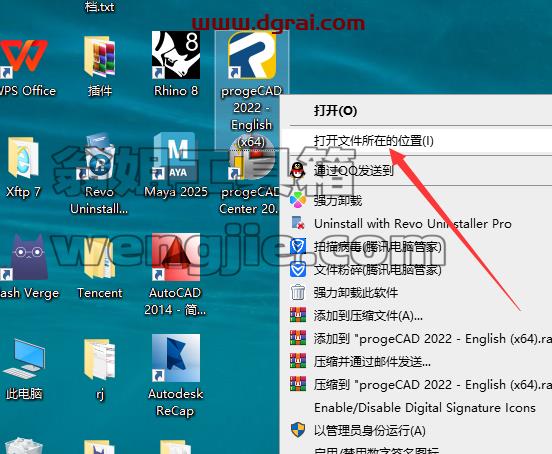The image size is (552, 454).
Task: Choose 通过QQ发送到 menu entry
Action: 416,171
